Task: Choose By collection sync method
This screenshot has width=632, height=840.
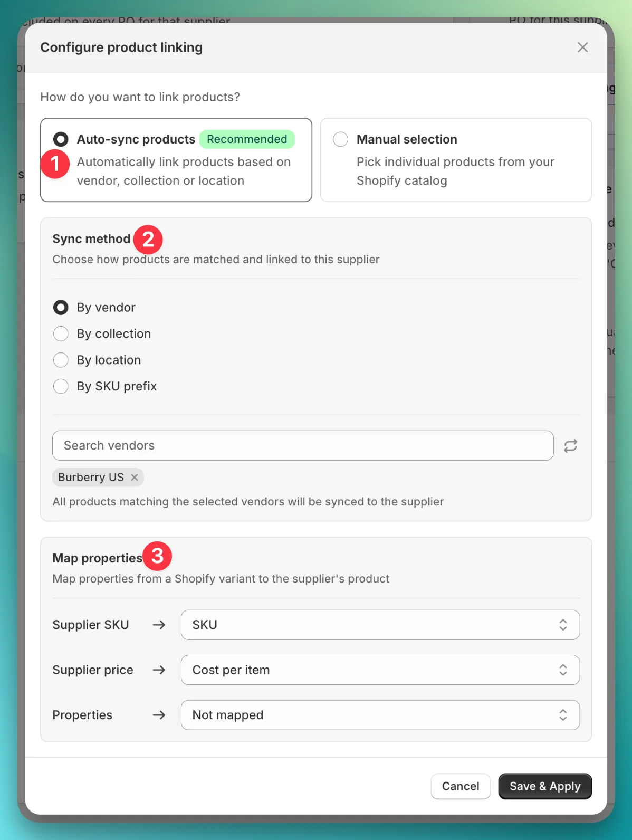Action: click(61, 333)
